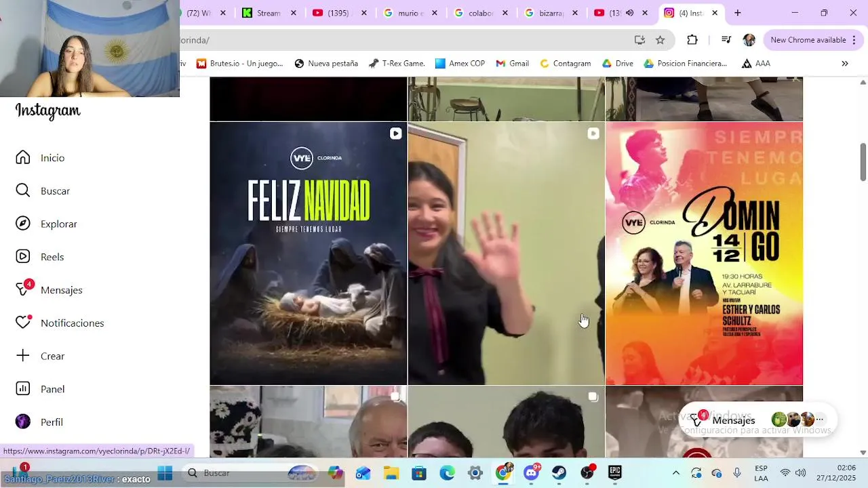
Task: Click the Instagram logo wordmark
Action: point(48,110)
